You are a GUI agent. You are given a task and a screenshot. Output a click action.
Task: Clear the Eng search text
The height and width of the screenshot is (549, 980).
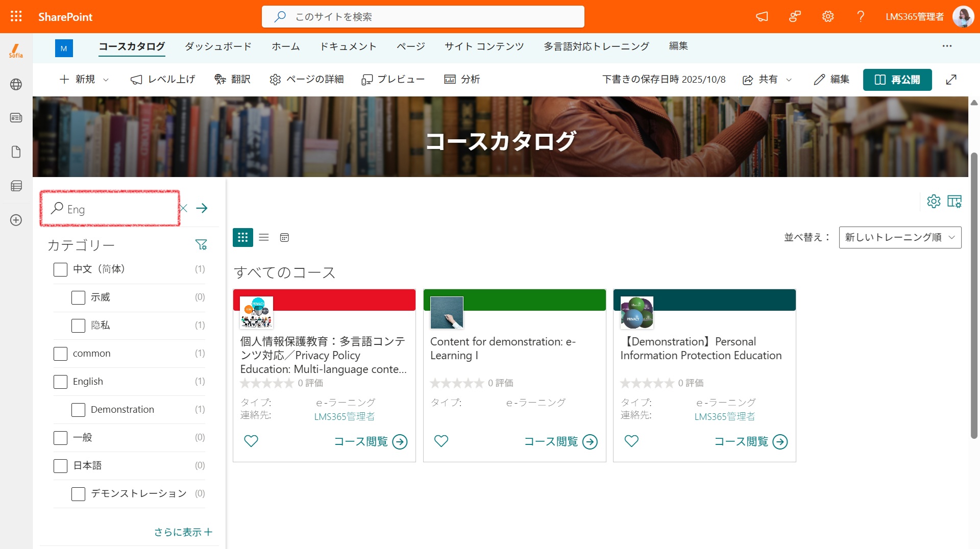(x=183, y=208)
